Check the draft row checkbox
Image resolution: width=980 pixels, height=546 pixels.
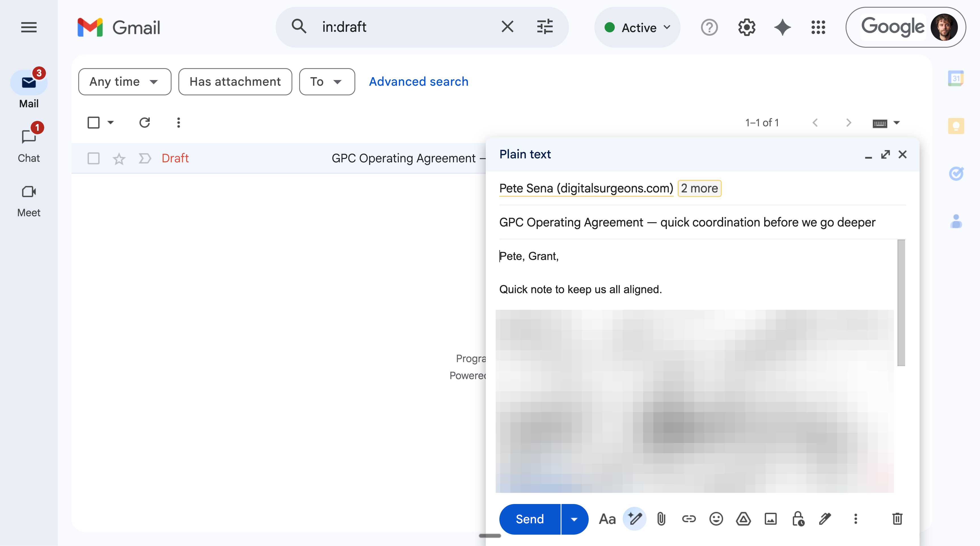(x=94, y=158)
